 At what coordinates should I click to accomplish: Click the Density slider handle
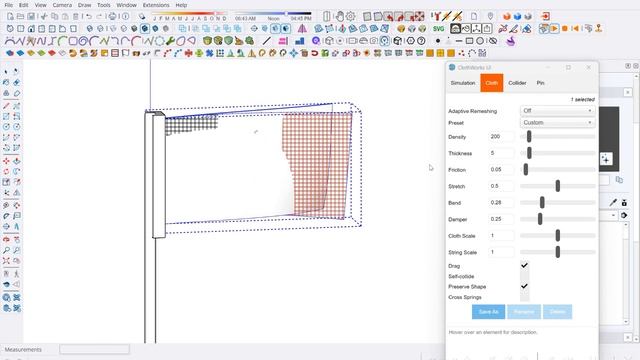(529, 136)
